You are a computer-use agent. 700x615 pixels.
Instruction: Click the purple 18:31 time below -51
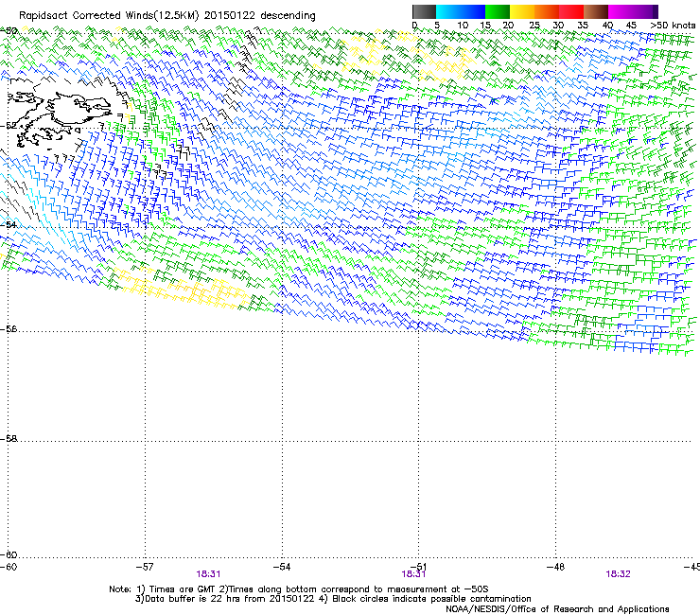[x=413, y=574]
